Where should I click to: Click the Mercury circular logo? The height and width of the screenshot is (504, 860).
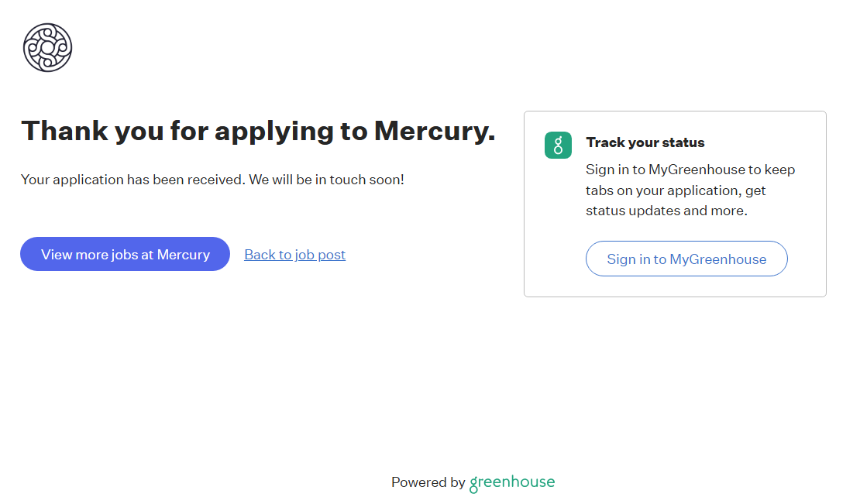click(x=47, y=47)
